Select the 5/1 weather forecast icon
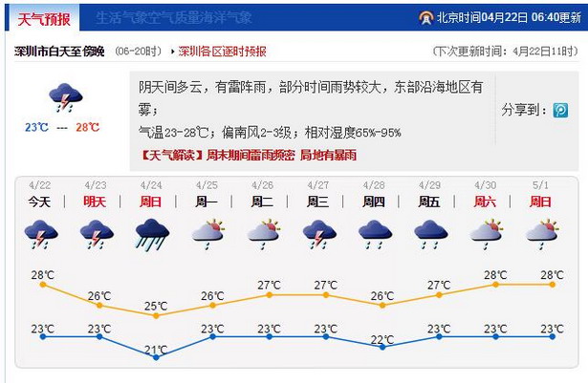The height and width of the screenshot is (383, 588). point(542,233)
